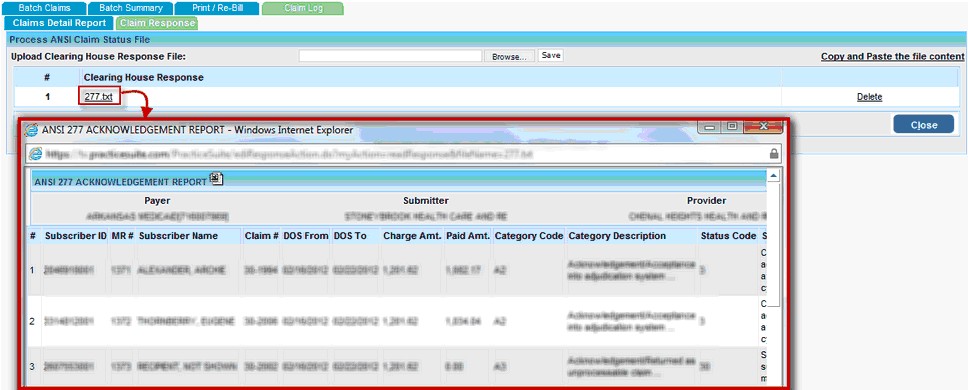968x390 pixels.
Task: Close the ANSI 277 popup window
Action: [763, 127]
